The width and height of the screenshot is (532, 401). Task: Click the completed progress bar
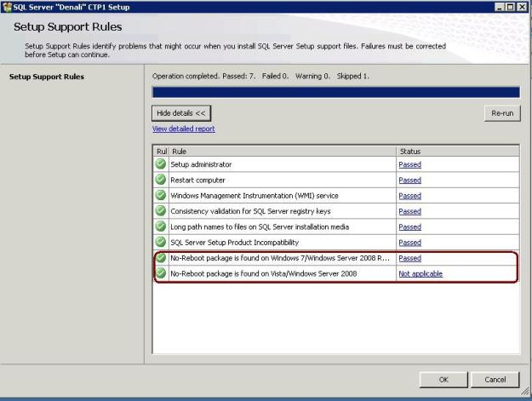(x=335, y=92)
